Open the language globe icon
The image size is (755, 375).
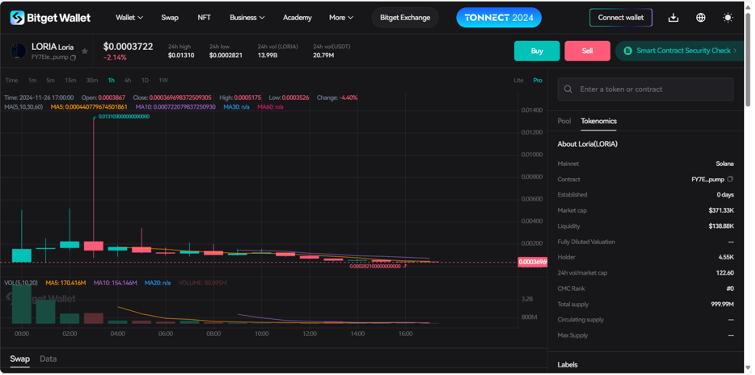701,18
